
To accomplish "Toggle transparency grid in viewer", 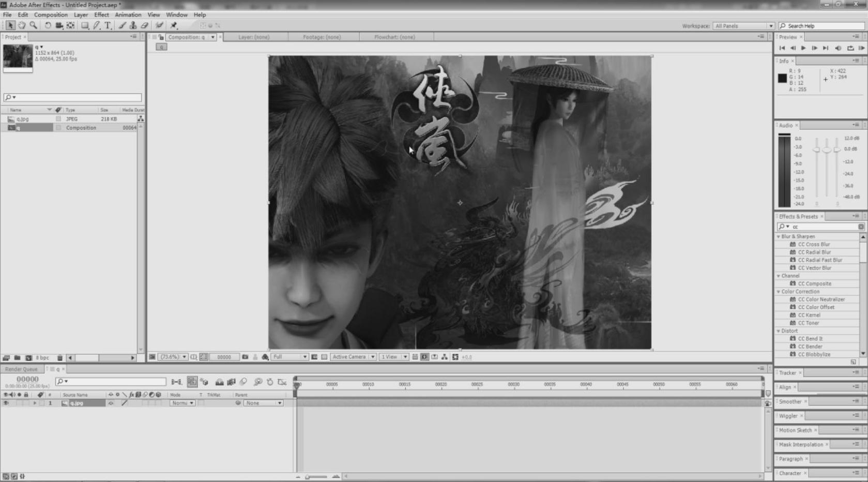I will pyautogui.click(x=324, y=357).
